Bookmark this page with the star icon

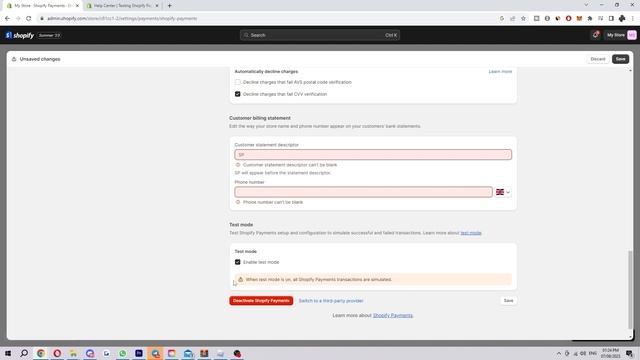pyautogui.click(x=523, y=18)
